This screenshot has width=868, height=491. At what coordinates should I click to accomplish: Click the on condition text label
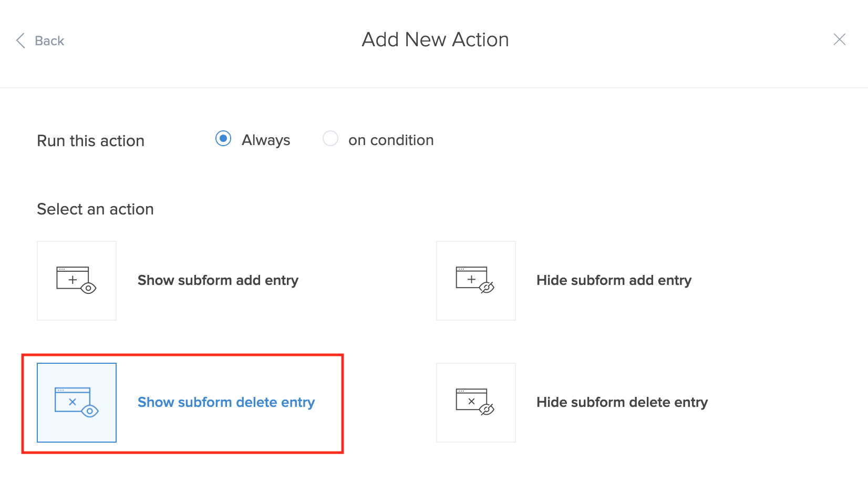pos(391,140)
